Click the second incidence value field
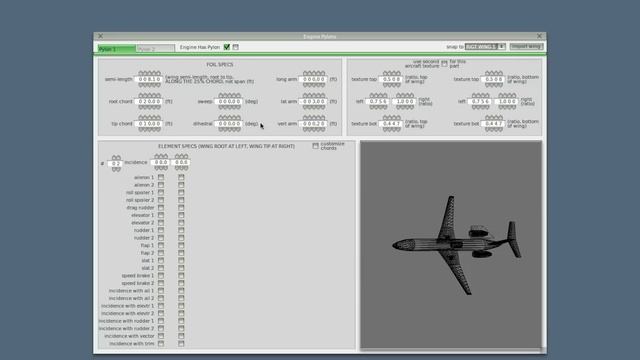 181,162
